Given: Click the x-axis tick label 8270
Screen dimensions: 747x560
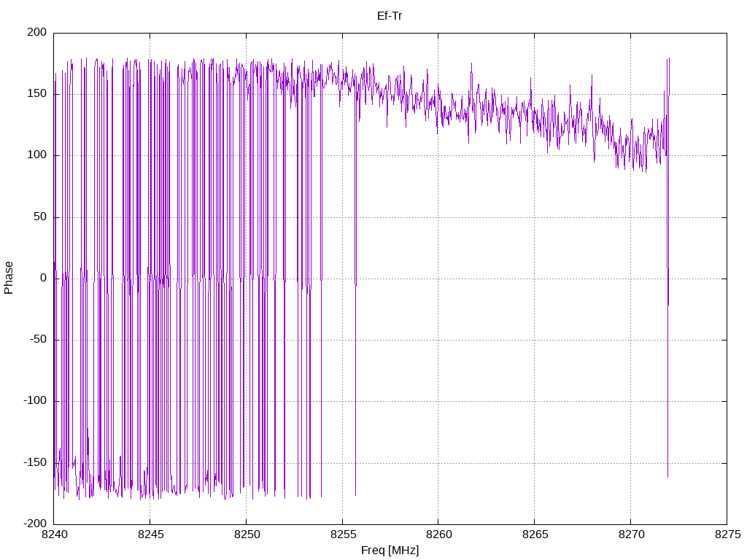Looking at the screenshot, I should pyautogui.click(x=631, y=534).
